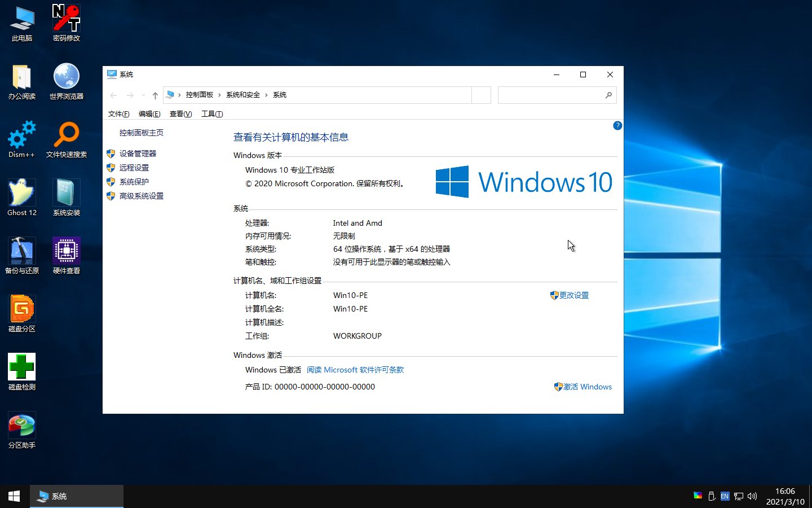Go up one level arrow

155,95
